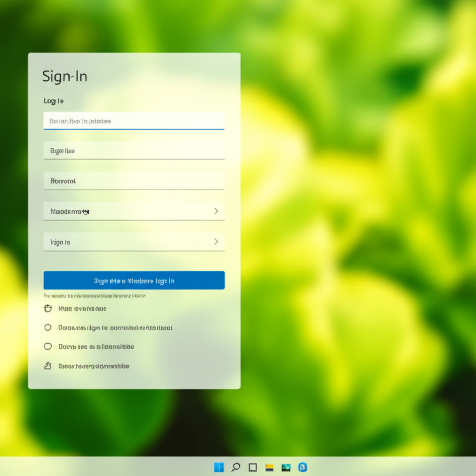Screen dimensions: 476x476
Task: Select the second empty radio circle option
Action: 47,346
